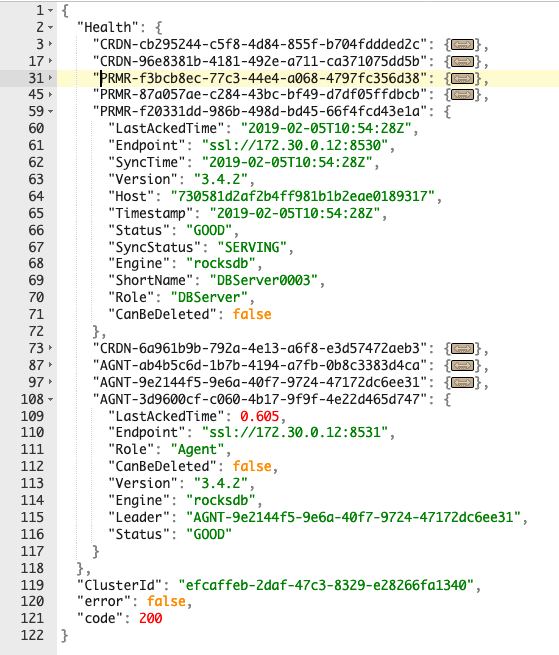Image resolution: width=559 pixels, height=655 pixels.
Task: Click endpoint value ssl://172.30.0.12:8531
Action: 295,432
